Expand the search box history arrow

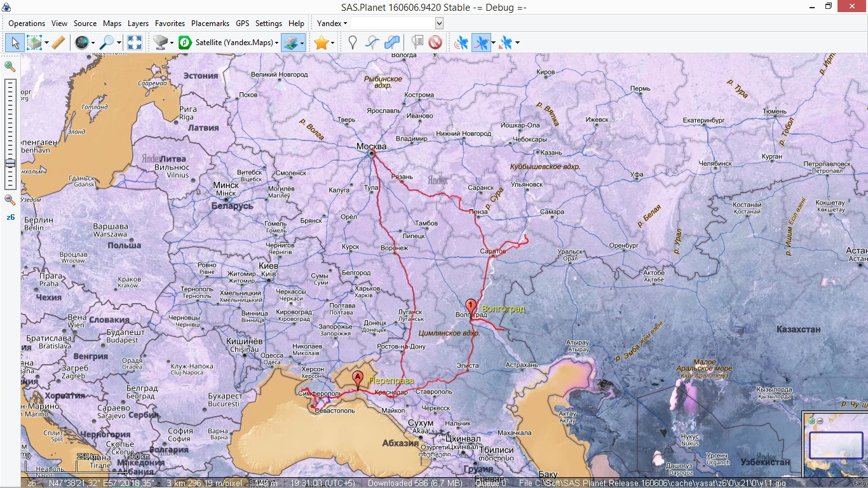click(439, 23)
